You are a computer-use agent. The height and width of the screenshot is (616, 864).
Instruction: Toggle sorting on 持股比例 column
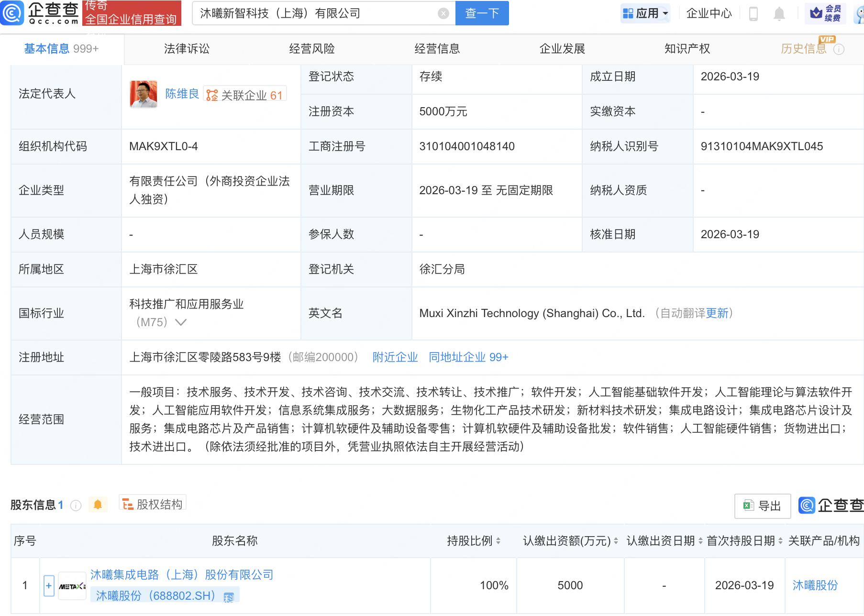(498, 541)
